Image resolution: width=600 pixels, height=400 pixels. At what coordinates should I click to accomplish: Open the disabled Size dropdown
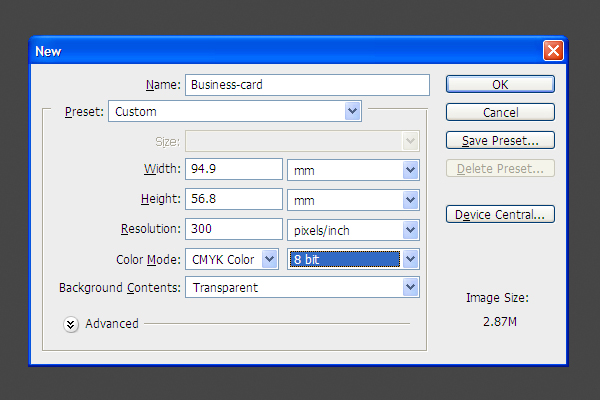302,141
